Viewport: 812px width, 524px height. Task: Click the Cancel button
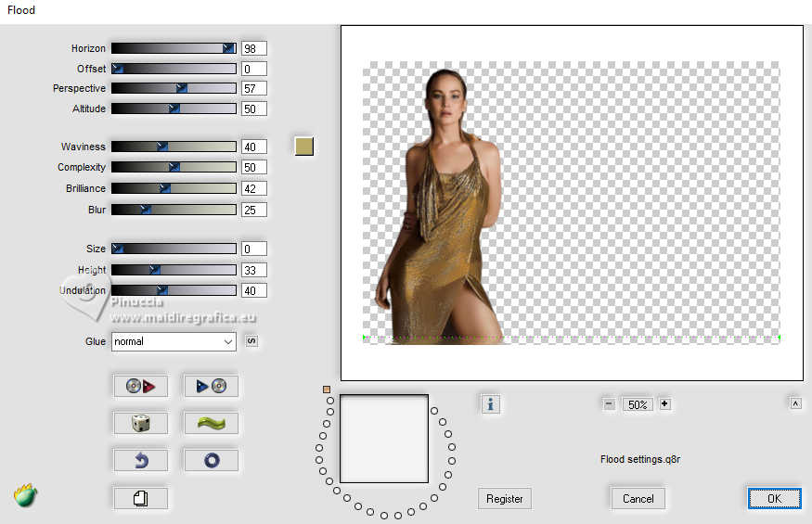point(638,499)
